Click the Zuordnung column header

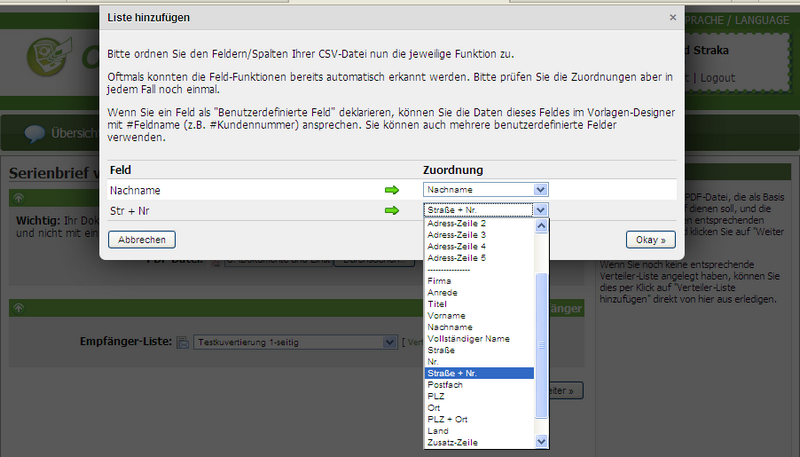pos(453,170)
